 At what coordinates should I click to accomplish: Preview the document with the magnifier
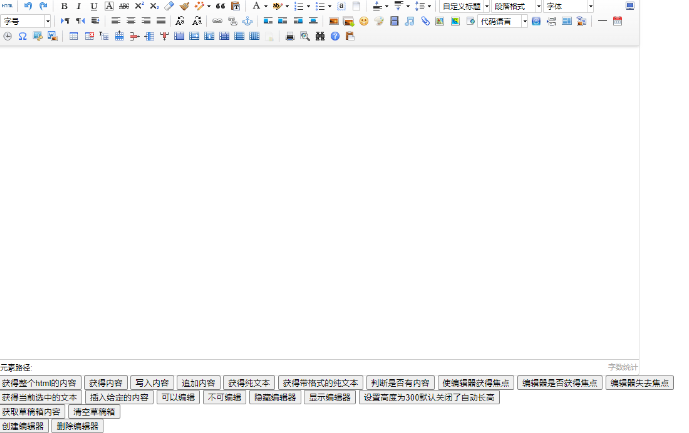(x=305, y=36)
